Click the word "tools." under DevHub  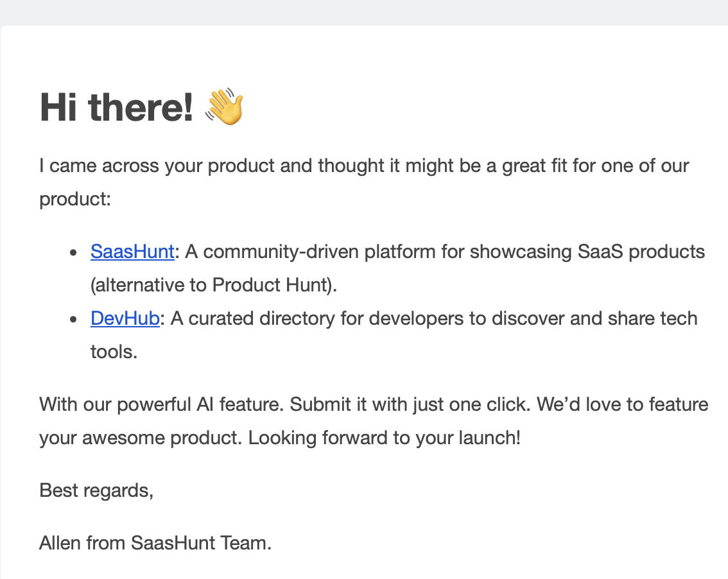[114, 352]
